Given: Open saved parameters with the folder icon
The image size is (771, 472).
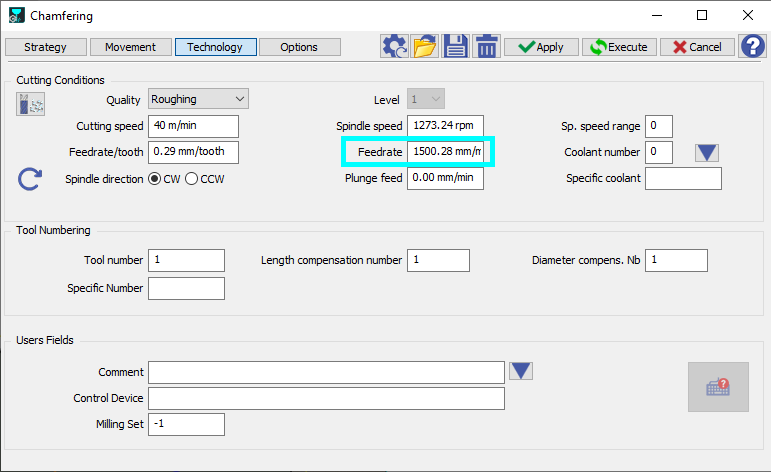Looking at the screenshot, I should tap(425, 47).
